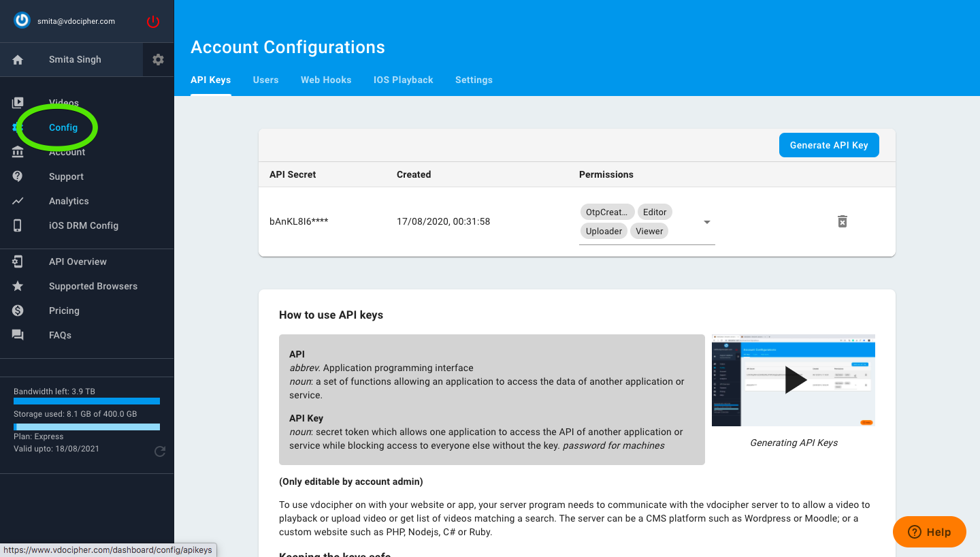Switch to the API Keys tab
The image size is (980, 557).
pos(211,80)
